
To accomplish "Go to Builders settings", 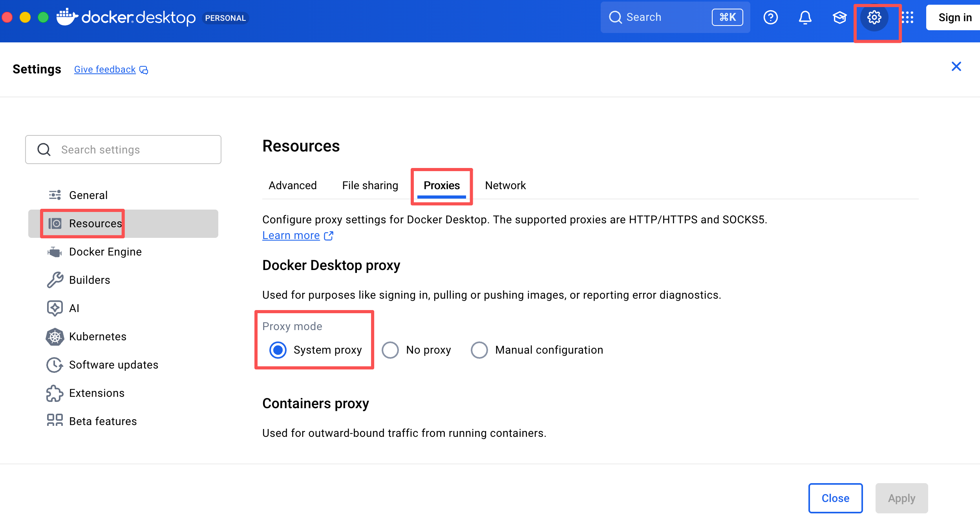I will point(90,280).
